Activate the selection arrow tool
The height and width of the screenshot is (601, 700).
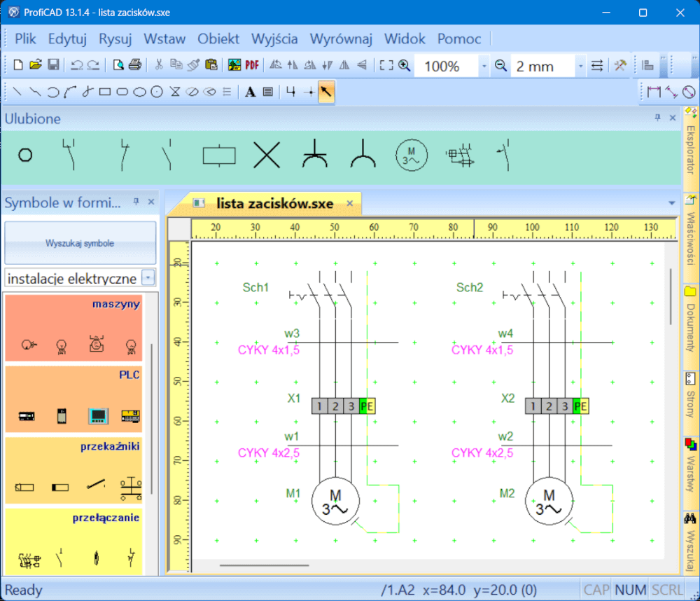(326, 92)
